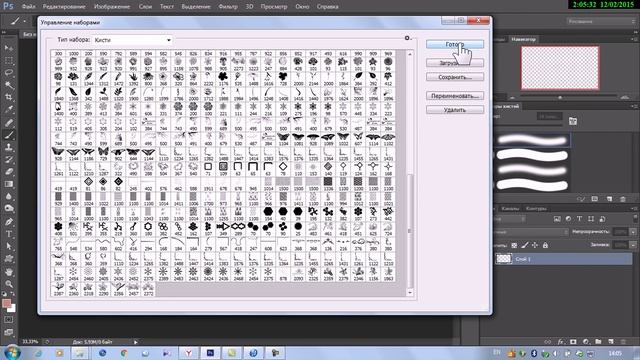Click the Сохранить button

[455, 77]
